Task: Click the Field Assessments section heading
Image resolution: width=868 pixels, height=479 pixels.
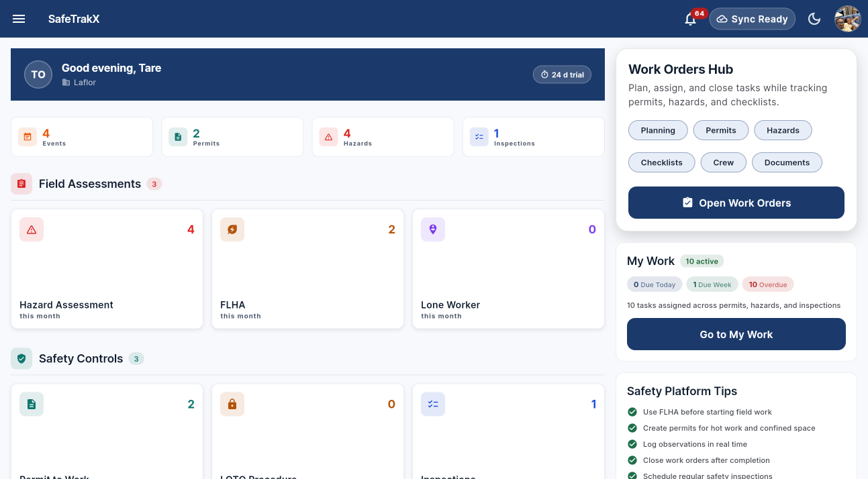Action: click(x=90, y=184)
